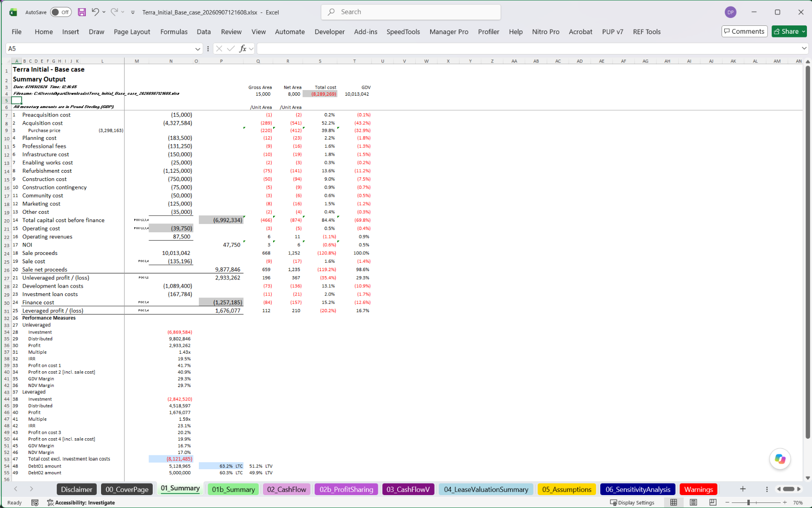Open the 04_LeaseValuationSummary sheet
812x508 pixels.
486,490
